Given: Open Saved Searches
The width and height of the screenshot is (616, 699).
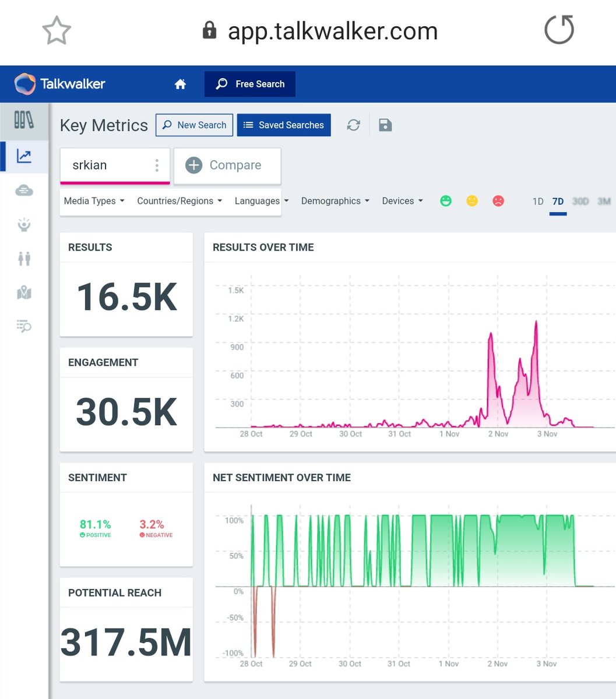Looking at the screenshot, I should tap(284, 125).
